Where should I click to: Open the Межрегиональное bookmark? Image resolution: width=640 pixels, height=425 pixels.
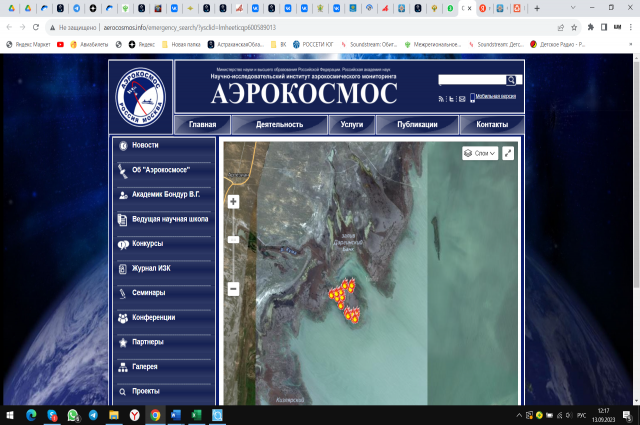(x=433, y=45)
